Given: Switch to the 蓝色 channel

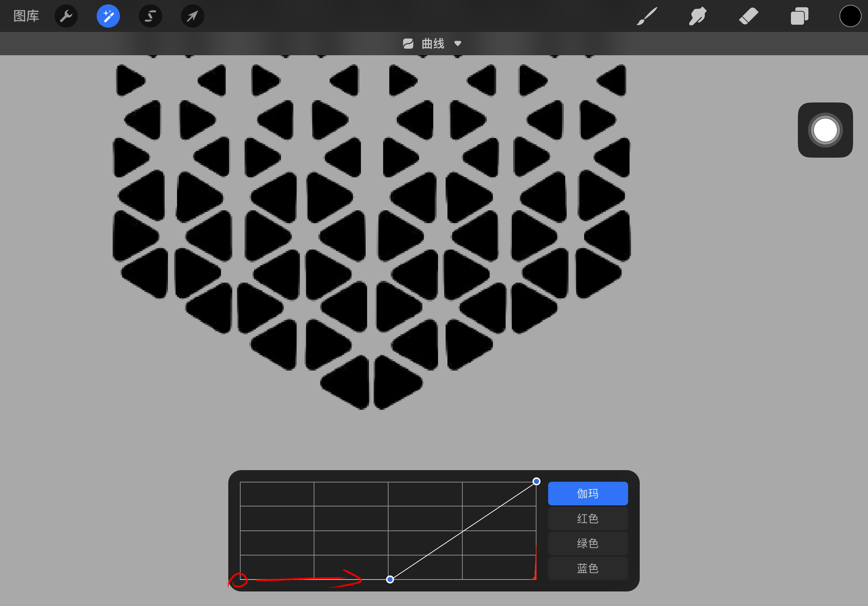Looking at the screenshot, I should tap(588, 568).
